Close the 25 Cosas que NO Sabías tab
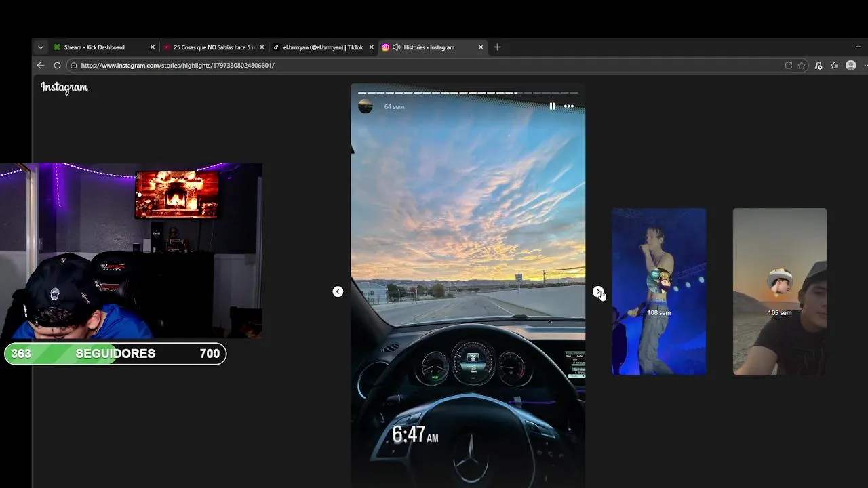868x488 pixels. point(262,47)
